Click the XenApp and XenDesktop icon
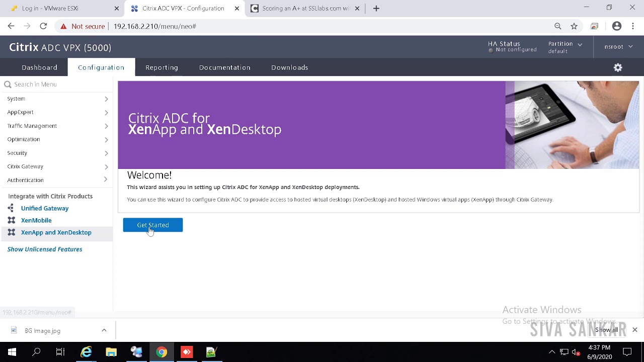The image size is (644, 362). [x=11, y=232]
